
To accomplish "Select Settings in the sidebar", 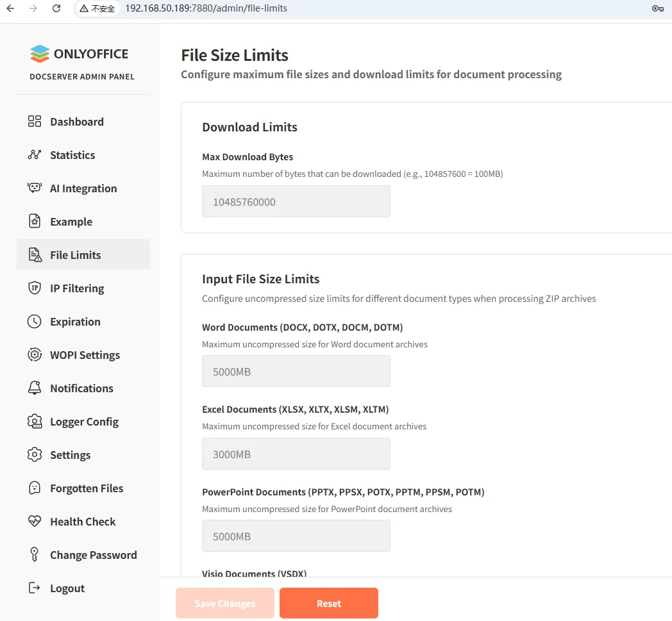I will pos(71,455).
